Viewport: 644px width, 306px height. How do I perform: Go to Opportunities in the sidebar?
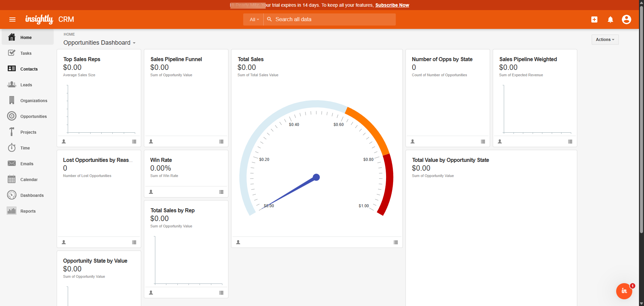pyautogui.click(x=33, y=117)
